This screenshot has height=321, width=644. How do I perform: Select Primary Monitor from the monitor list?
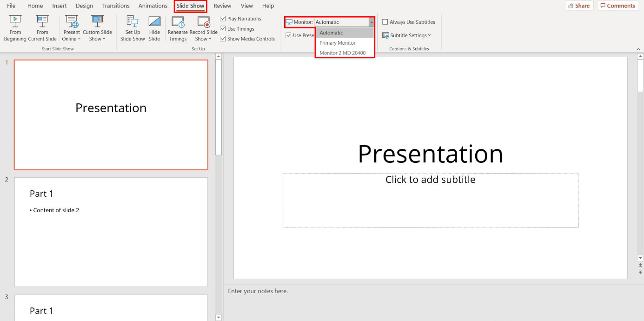pyautogui.click(x=338, y=43)
